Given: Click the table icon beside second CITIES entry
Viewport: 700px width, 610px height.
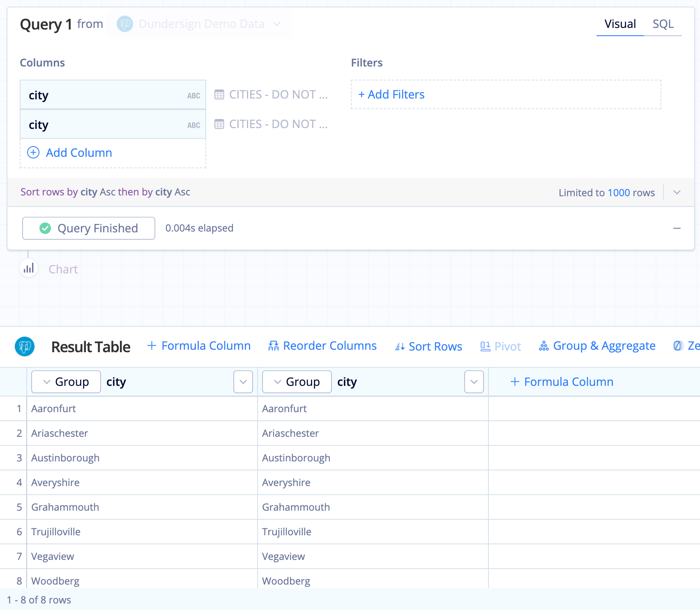Looking at the screenshot, I should point(219,124).
